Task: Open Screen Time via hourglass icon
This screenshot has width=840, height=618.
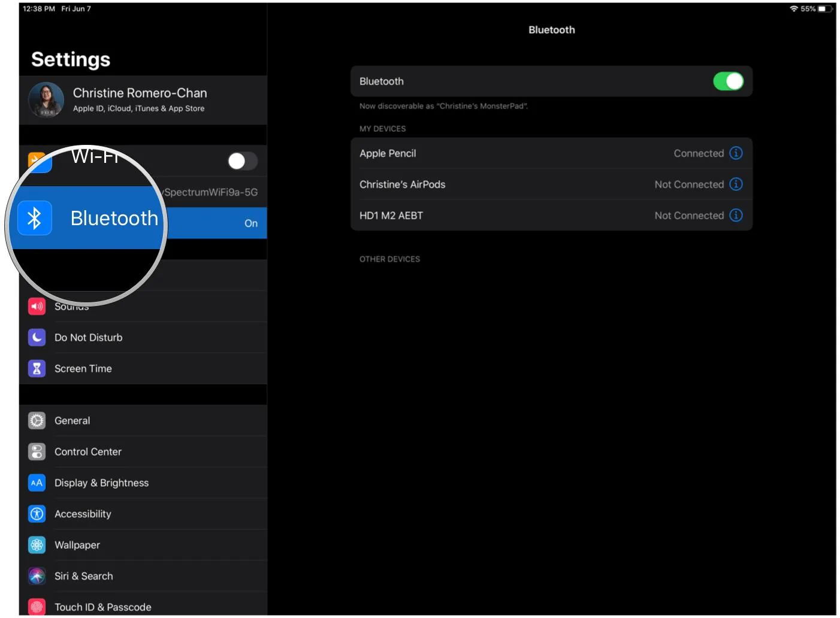Action: coord(37,368)
